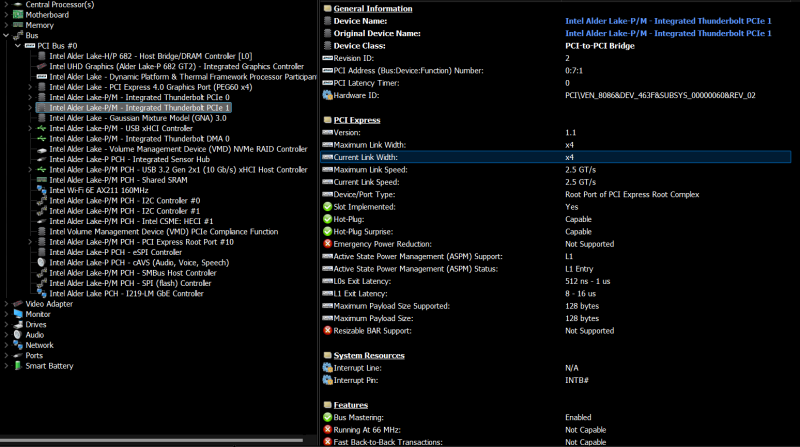Click the Monitor category icon
This screenshot has height=447, width=800.
pyautogui.click(x=18, y=314)
